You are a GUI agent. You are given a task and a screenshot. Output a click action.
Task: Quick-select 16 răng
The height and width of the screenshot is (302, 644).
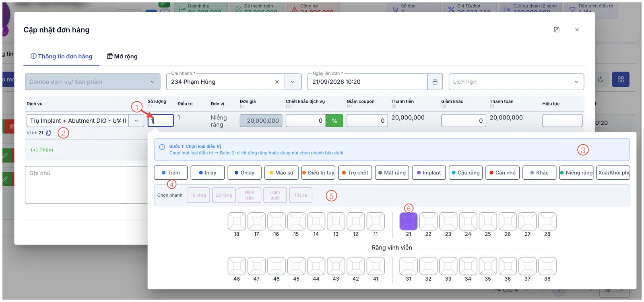[198, 195]
